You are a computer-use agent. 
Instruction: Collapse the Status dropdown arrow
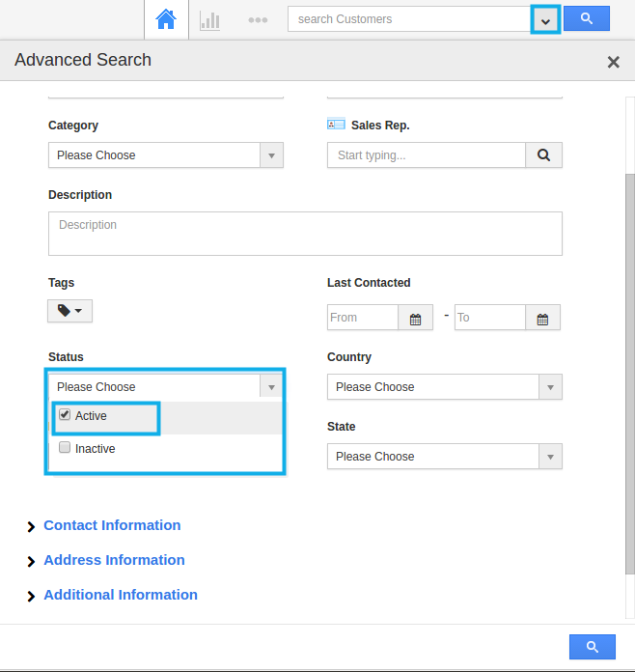coord(271,387)
